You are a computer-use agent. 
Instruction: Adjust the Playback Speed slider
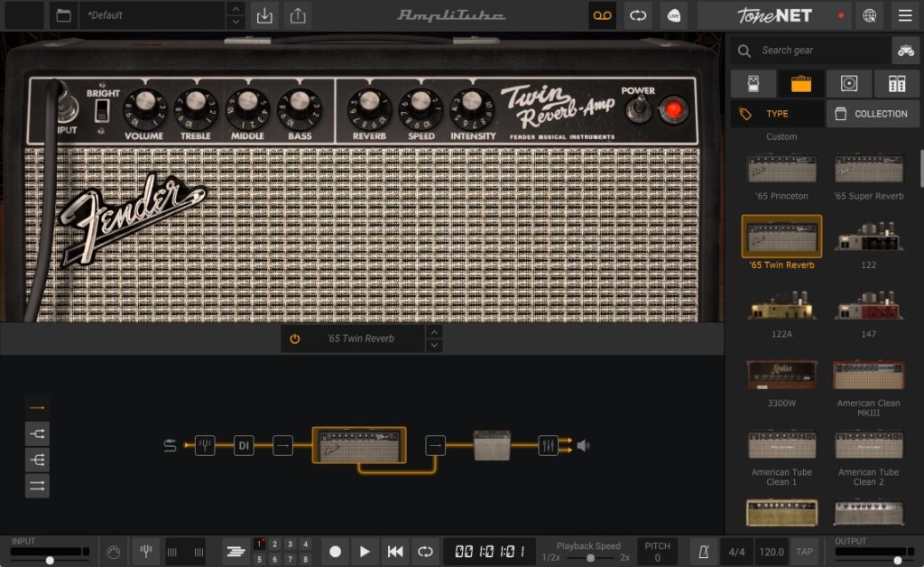pyautogui.click(x=590, y=558)
